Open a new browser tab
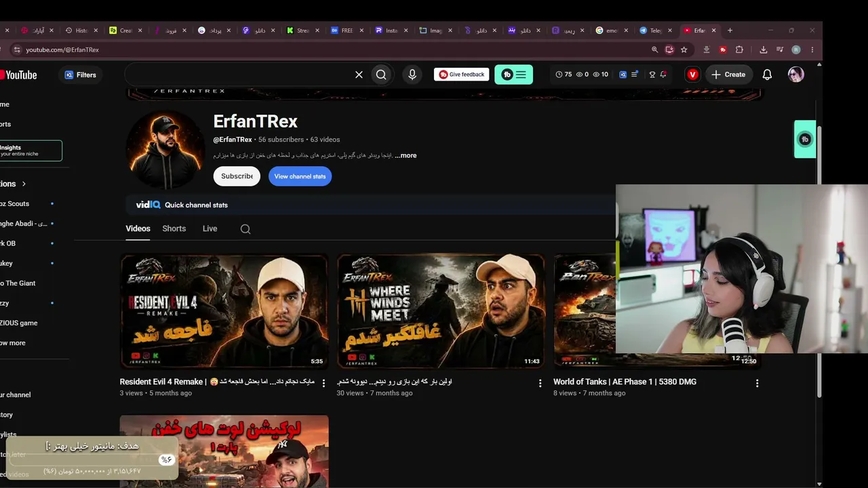This screenshot has width=868, height=488. (x=730, y=30)
